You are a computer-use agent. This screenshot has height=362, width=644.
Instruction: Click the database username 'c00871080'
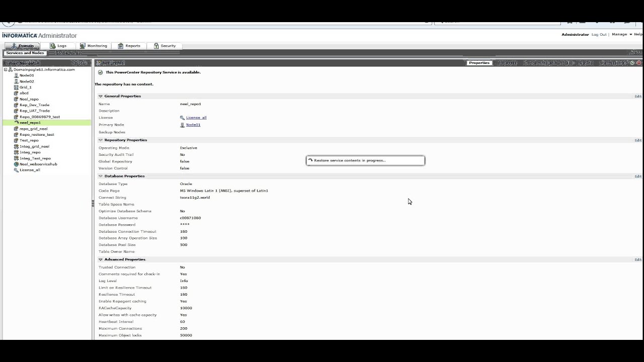(190, 218)
